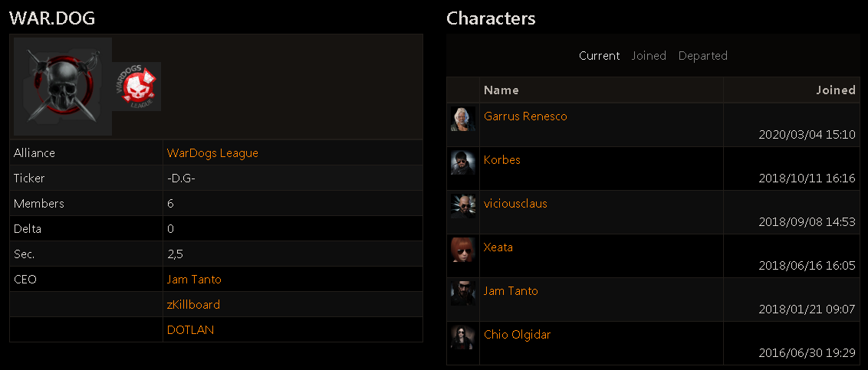The height and width of the screenshot is (370, 868).
Task: Click the WarDogs League alliance logo
Action: click(x=136, y=87)
